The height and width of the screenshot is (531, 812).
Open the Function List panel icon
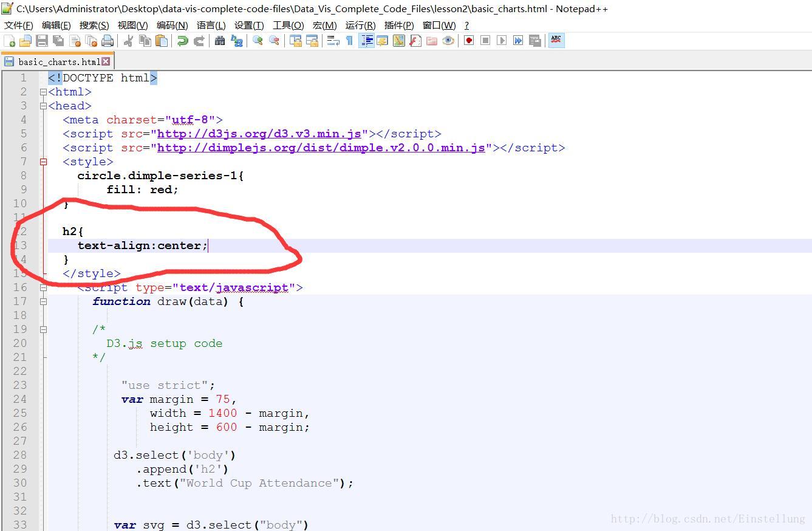coord(415,41)
